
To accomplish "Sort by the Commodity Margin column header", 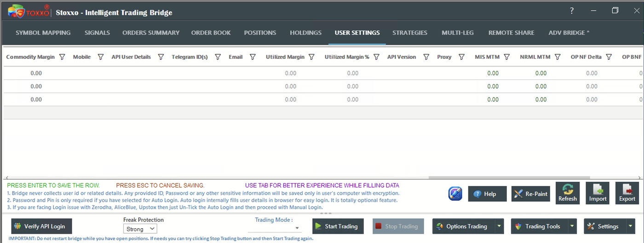I will click(x=30, y=57).
